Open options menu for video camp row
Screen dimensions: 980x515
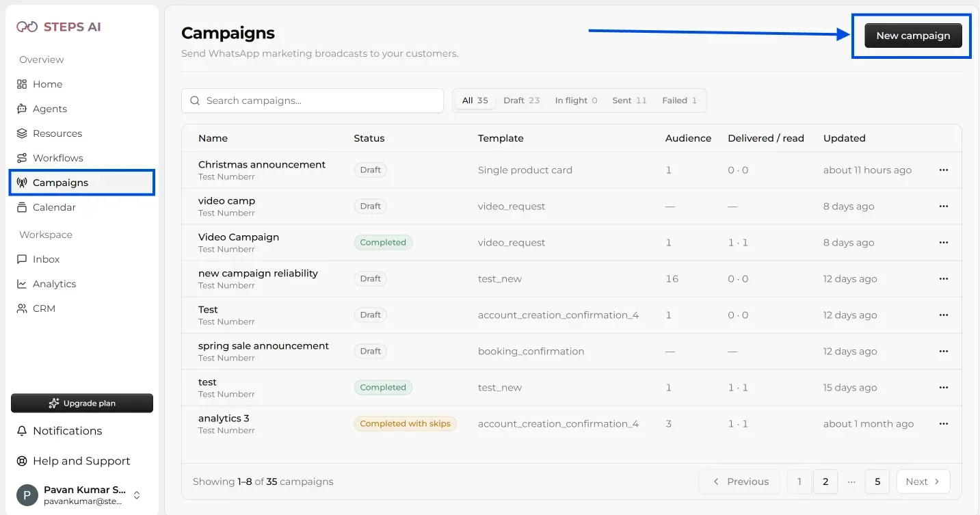point(944,207)
